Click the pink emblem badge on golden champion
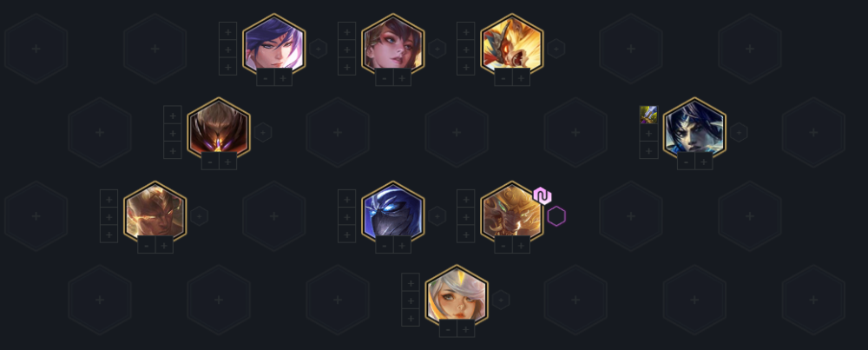The image size is (868, 350). pyautogui.click(x=542, y=196)
